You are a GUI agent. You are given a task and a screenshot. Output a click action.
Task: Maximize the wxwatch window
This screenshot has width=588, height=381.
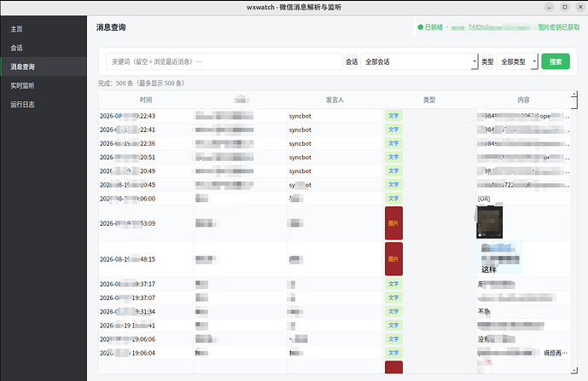565,7
